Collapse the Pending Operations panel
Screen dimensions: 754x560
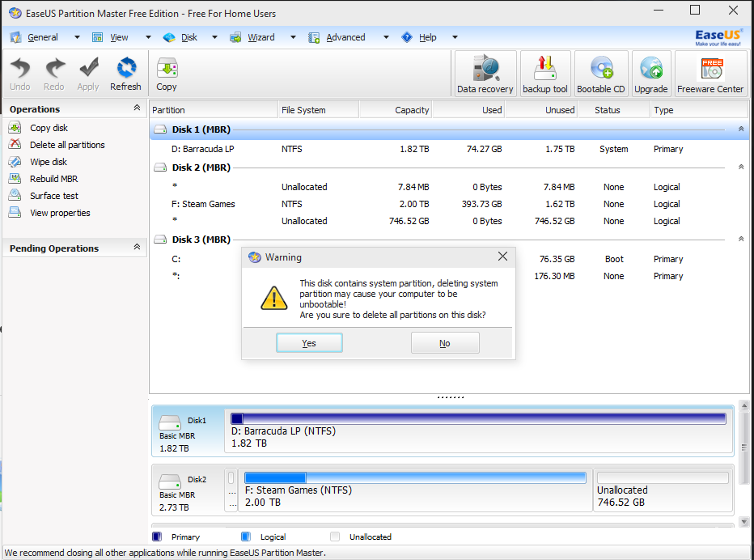pyautogui.click(x=137, y=247)
